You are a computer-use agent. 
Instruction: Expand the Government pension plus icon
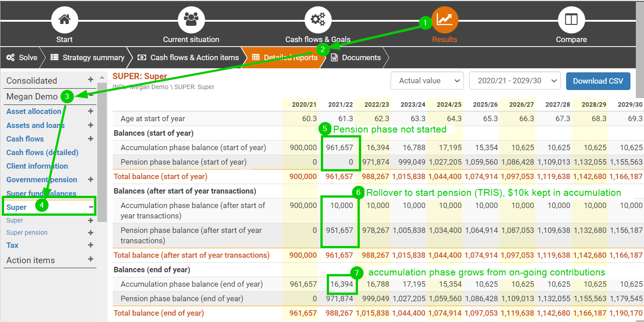coord(91,180)
